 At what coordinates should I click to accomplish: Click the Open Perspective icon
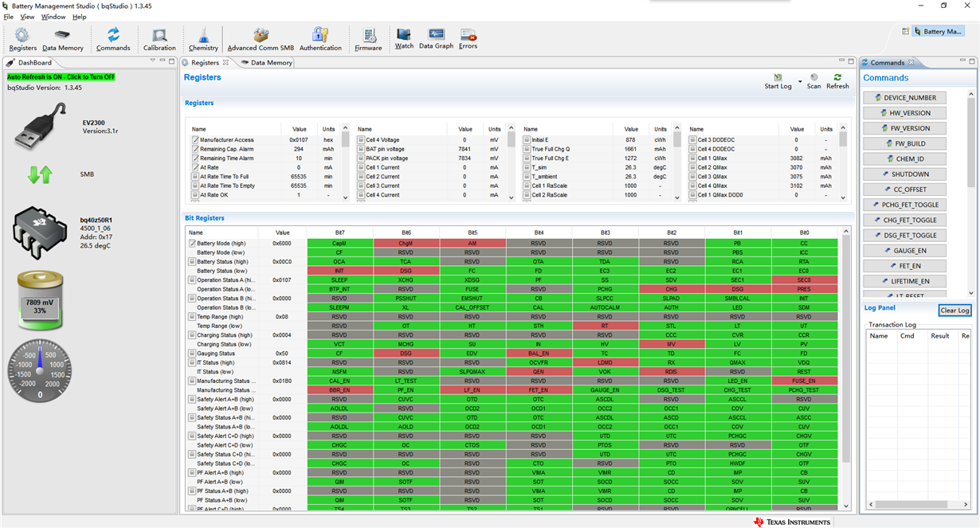click(x=905, y=31)
